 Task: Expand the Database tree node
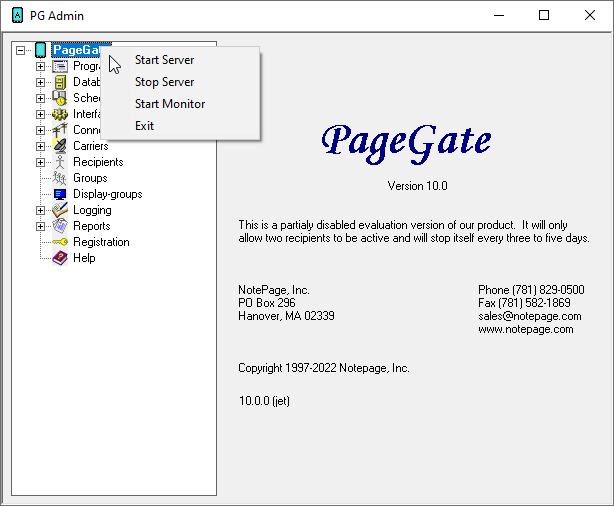tap(40, 82)
